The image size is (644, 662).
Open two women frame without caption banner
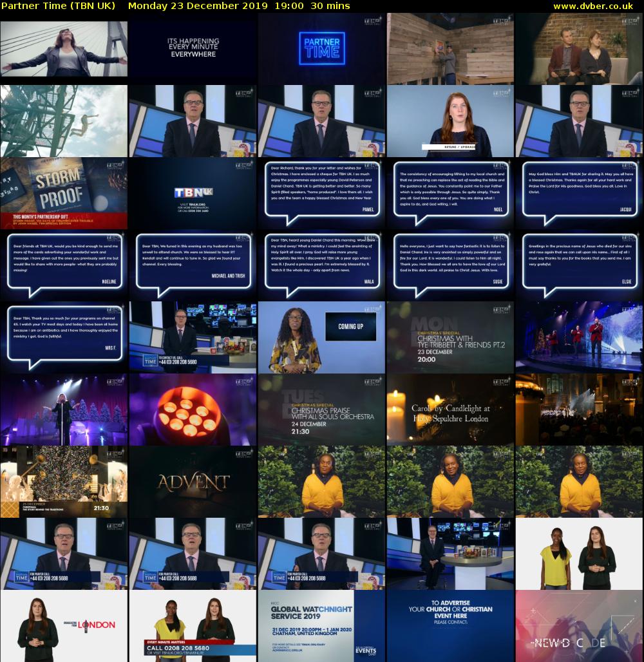(580, 554)
